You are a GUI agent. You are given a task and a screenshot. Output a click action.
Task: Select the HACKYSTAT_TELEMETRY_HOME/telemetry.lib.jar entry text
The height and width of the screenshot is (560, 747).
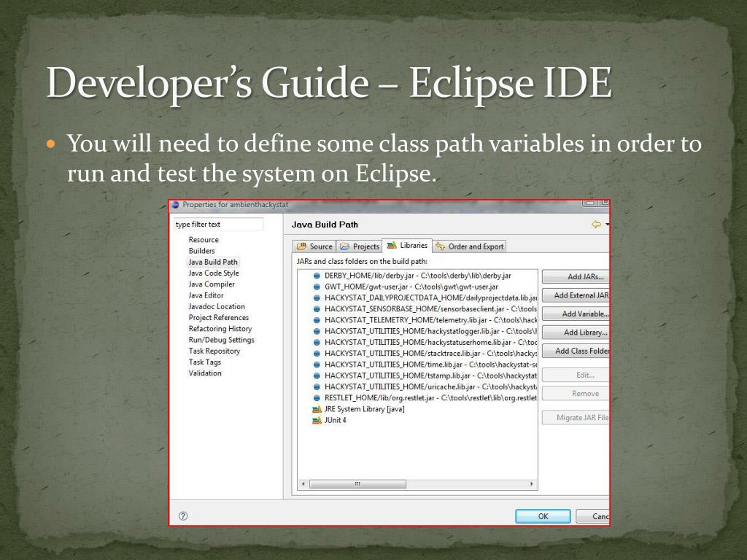coord(430,320)
